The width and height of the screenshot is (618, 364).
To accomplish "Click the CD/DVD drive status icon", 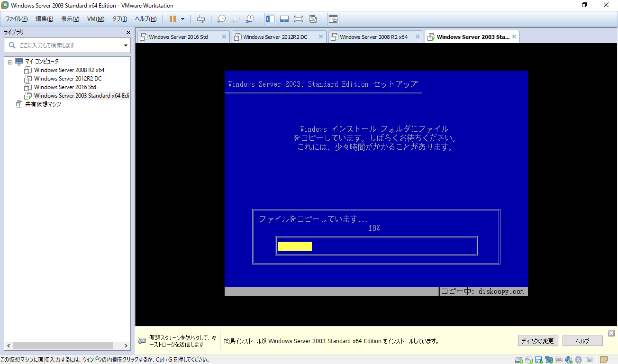I will click(529, 360).
